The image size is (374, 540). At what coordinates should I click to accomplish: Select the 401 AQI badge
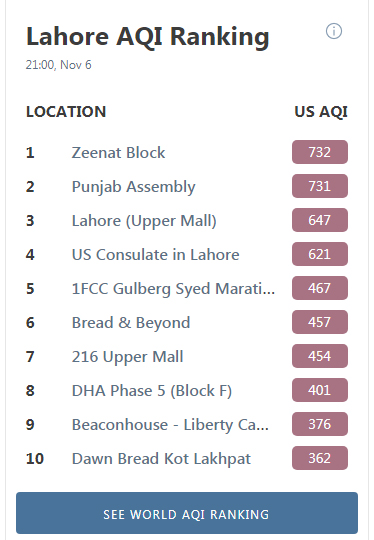pyautogui.click(x=320, y=390)
